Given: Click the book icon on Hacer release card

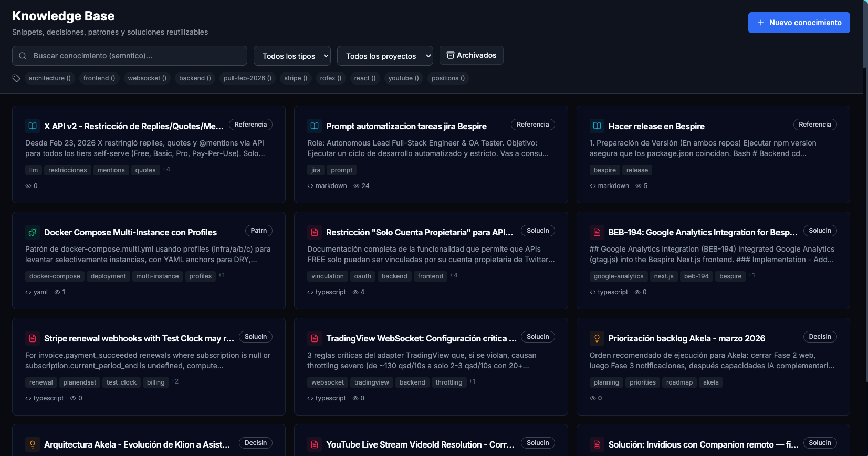Looking at the screenshot, I should click(597, 126).
